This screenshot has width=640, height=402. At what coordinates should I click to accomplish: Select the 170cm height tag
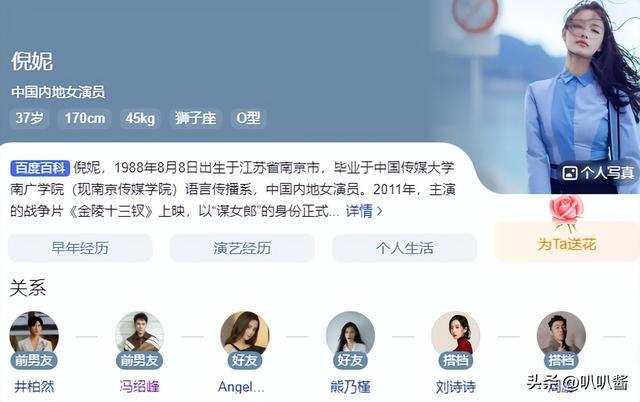pyautogui.click(x=84, y=118)
